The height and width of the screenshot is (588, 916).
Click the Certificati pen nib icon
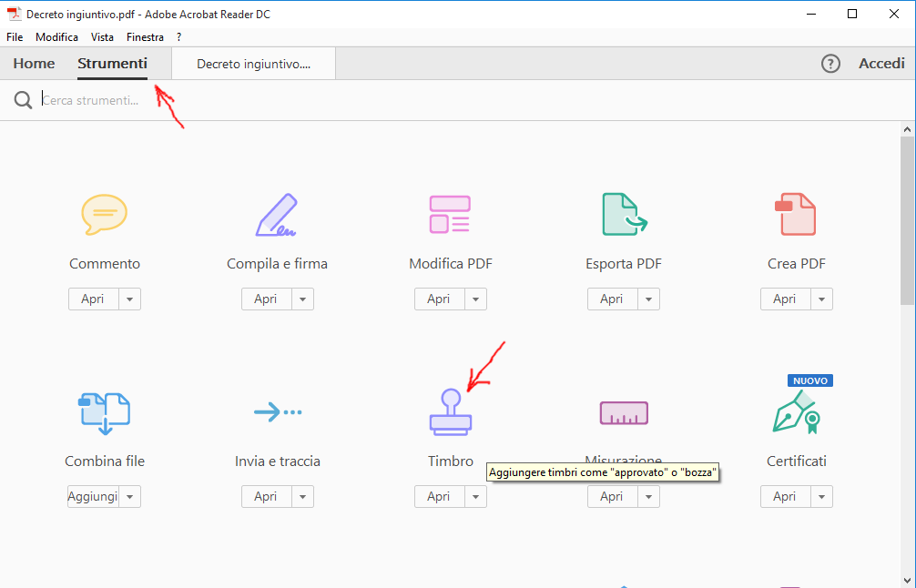796,411
